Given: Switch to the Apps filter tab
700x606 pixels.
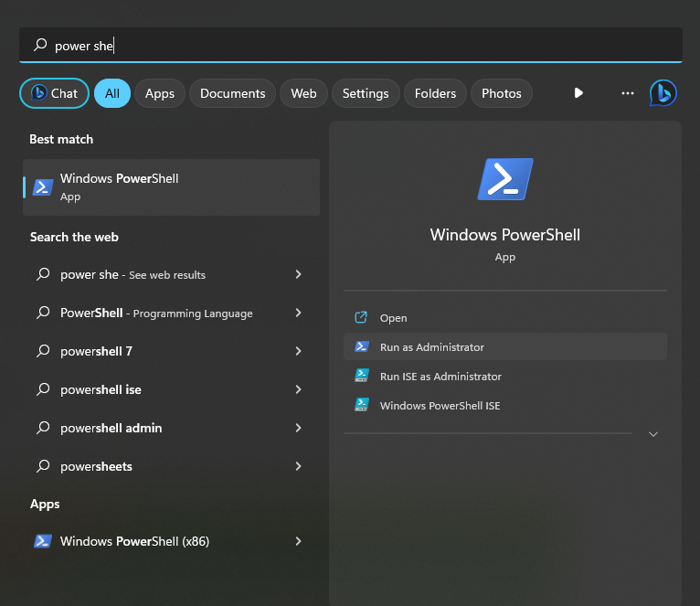Looking at the screenshot, I should tap(160, 93).
